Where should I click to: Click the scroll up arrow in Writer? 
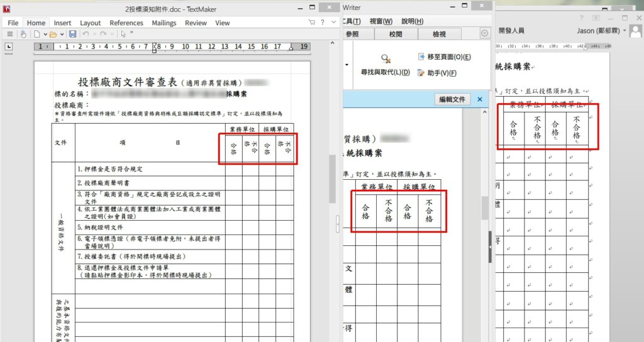[x=485, y=112]
